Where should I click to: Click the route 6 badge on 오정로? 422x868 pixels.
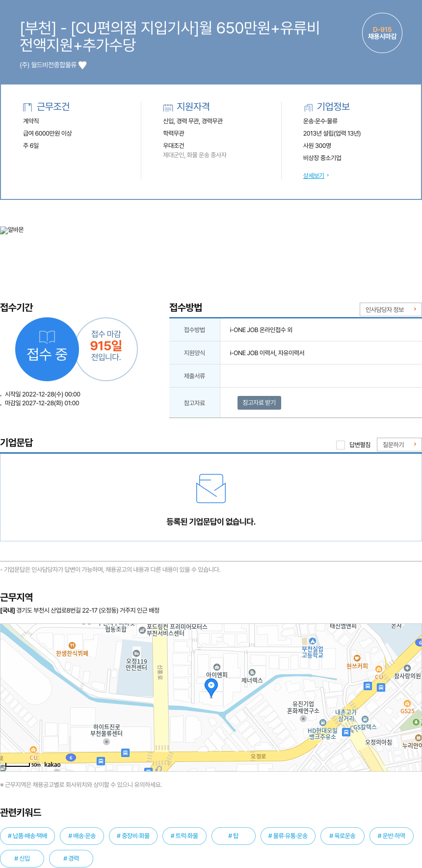click(x=71, y=757)
